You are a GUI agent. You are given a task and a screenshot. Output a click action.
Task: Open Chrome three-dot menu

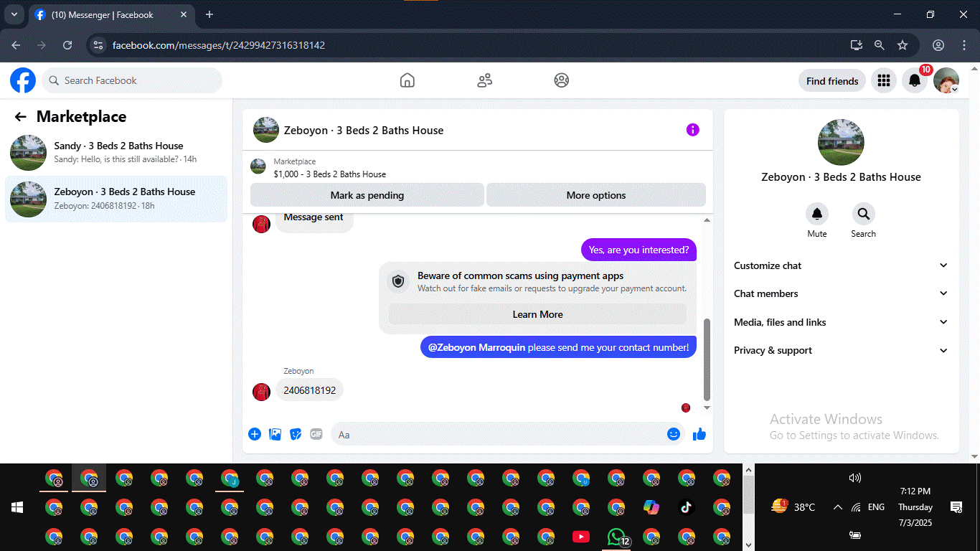tap(964, 45)
